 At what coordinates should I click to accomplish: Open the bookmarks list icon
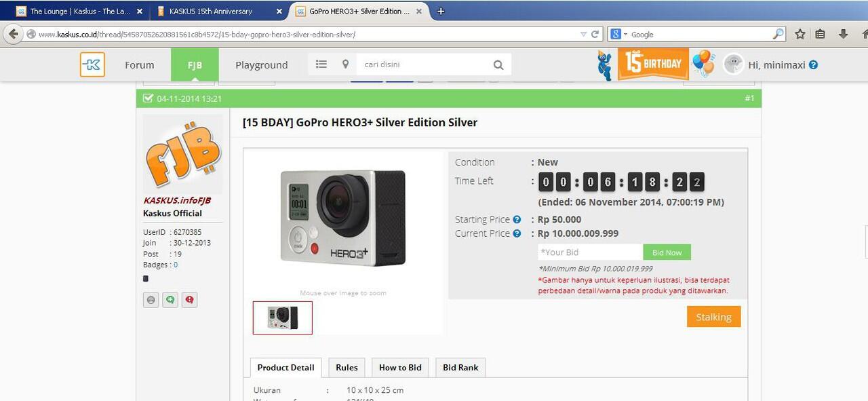(x=821, y=34)
